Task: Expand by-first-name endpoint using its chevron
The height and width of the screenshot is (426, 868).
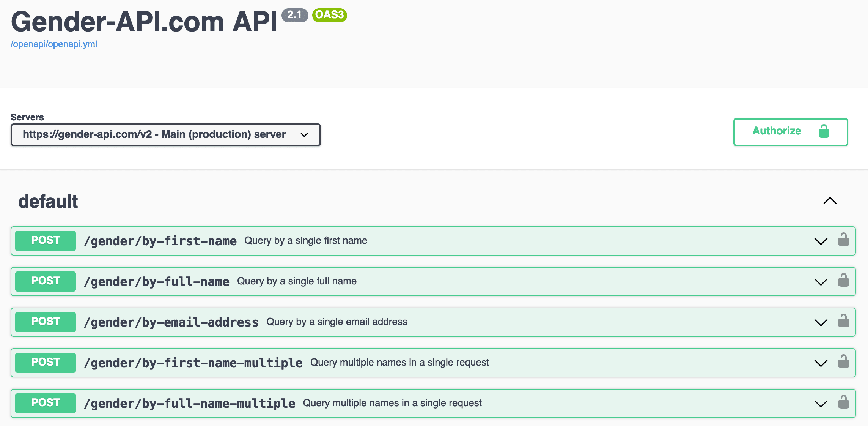Action: (x=821, y=241)
